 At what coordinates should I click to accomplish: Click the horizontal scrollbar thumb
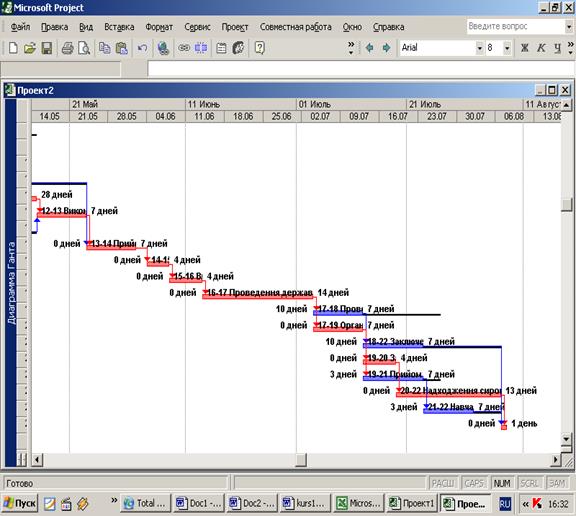tap(301, 459)
